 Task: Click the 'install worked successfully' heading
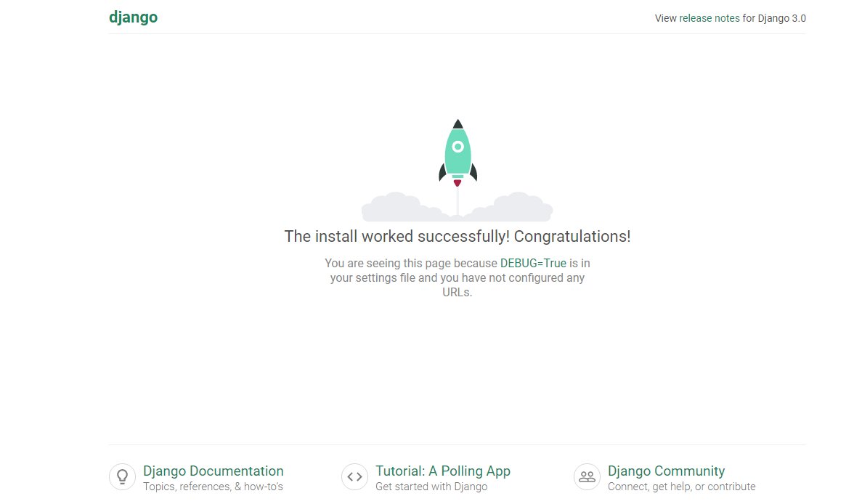click(457, 237)
